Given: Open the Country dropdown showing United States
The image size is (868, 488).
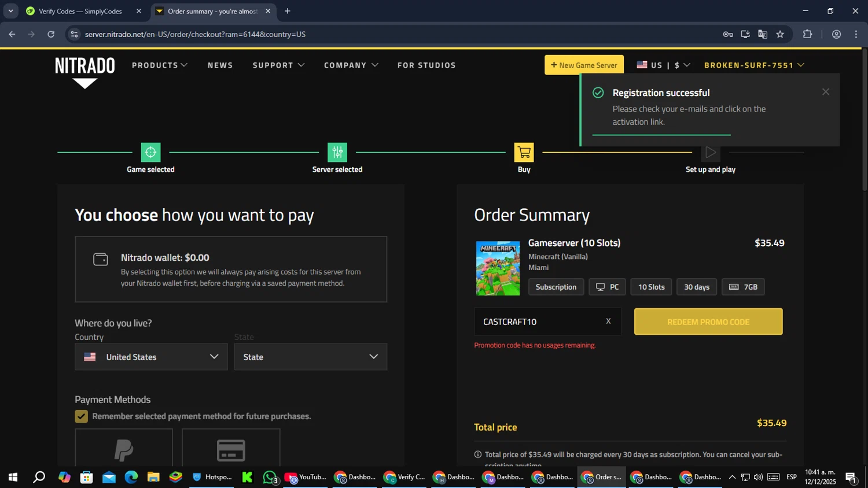Looking at the screenshot, I should 151,357.
